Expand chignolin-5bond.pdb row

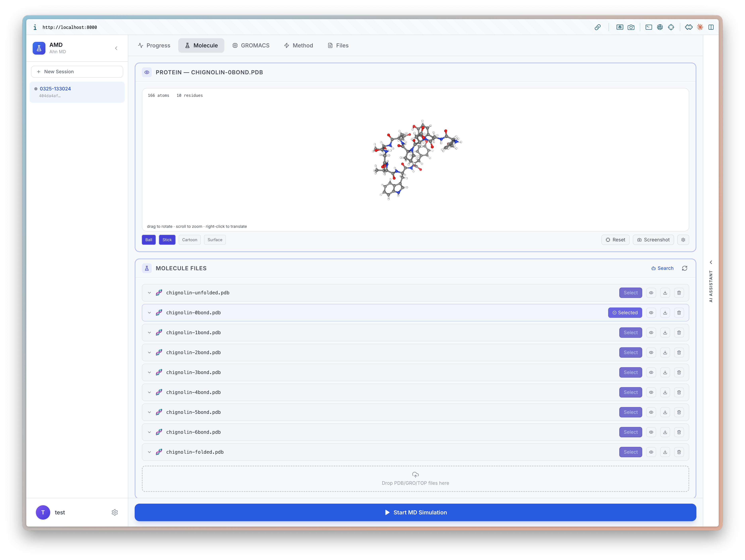pos(149,412)
